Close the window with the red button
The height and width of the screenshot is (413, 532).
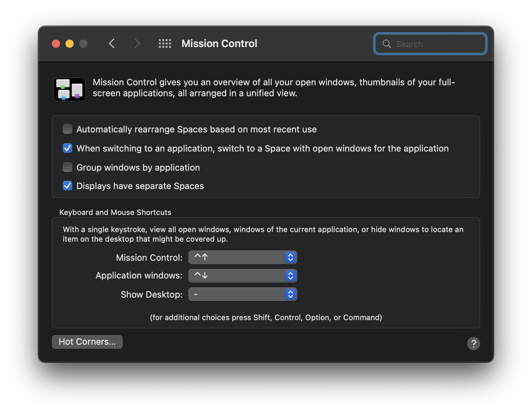56,44
